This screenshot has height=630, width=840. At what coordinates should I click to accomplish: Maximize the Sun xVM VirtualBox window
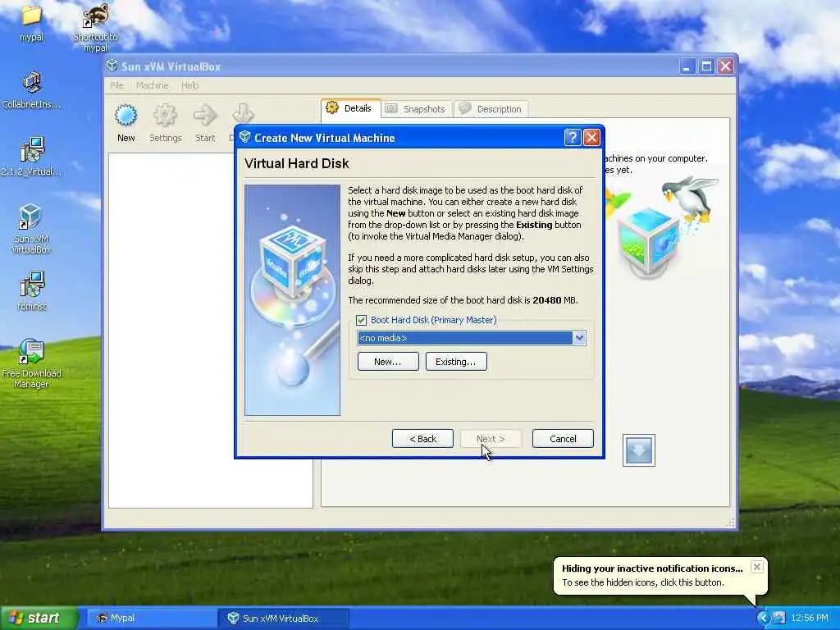(x=706, y=66)
